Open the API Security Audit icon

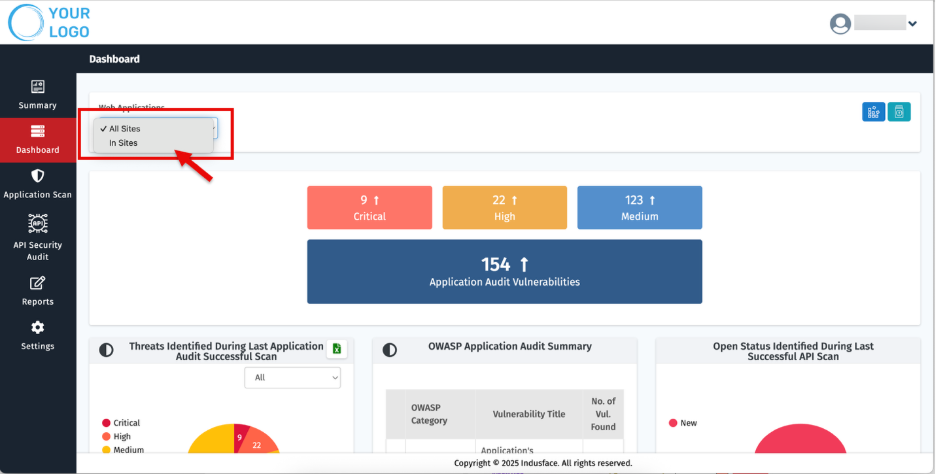point(38,223)
